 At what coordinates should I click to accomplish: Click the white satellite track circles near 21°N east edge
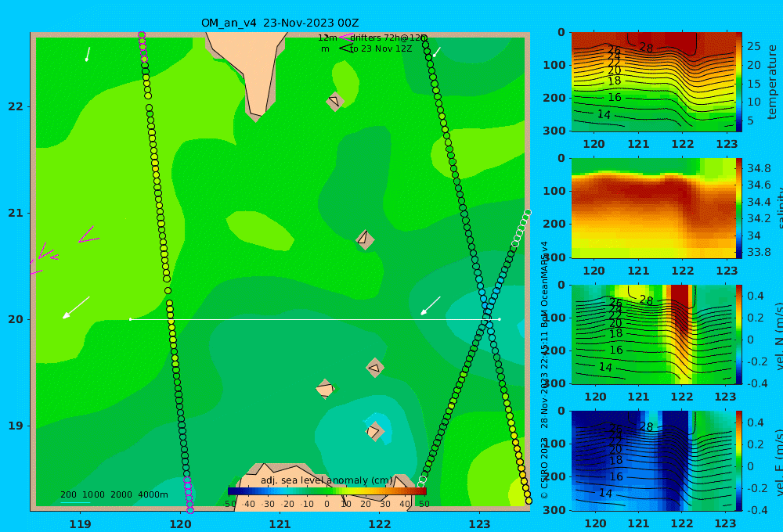tap(521, 228)
